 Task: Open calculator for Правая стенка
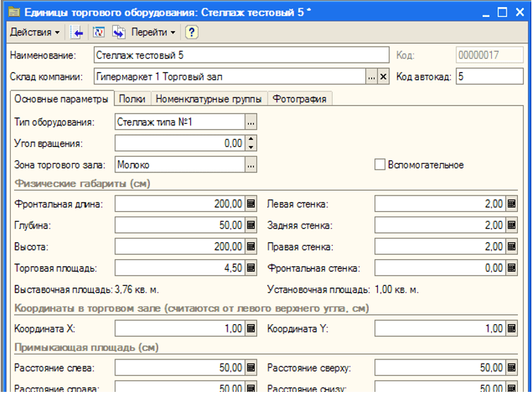click(x=512, y=246)
